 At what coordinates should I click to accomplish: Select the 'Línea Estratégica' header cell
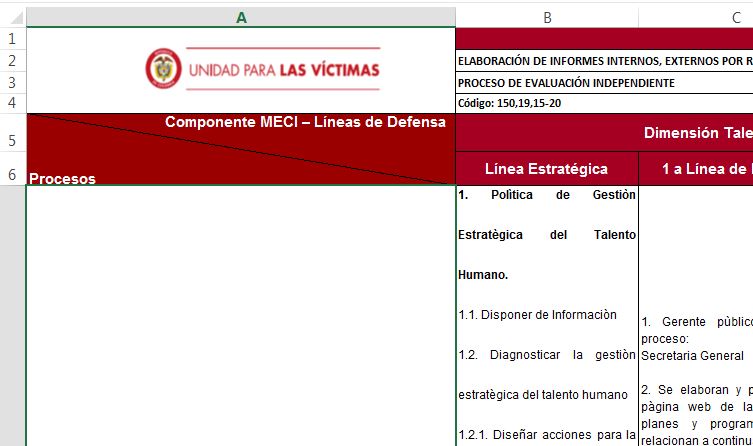click(x=547, y=169)
